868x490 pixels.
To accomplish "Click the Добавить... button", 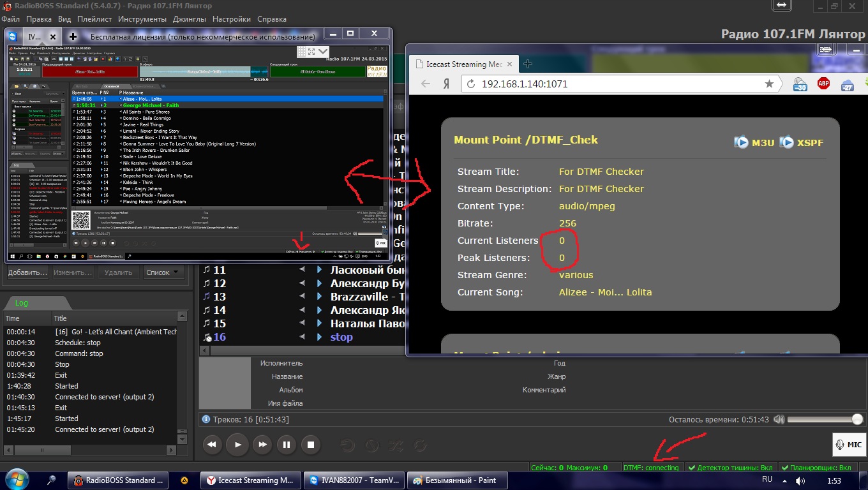I will click(28, 272).
